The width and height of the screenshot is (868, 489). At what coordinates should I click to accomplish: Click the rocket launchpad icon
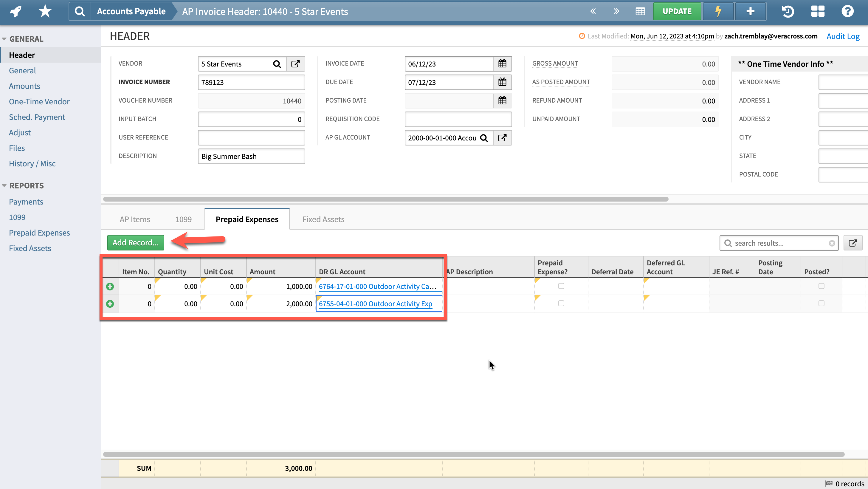point(15,11)
